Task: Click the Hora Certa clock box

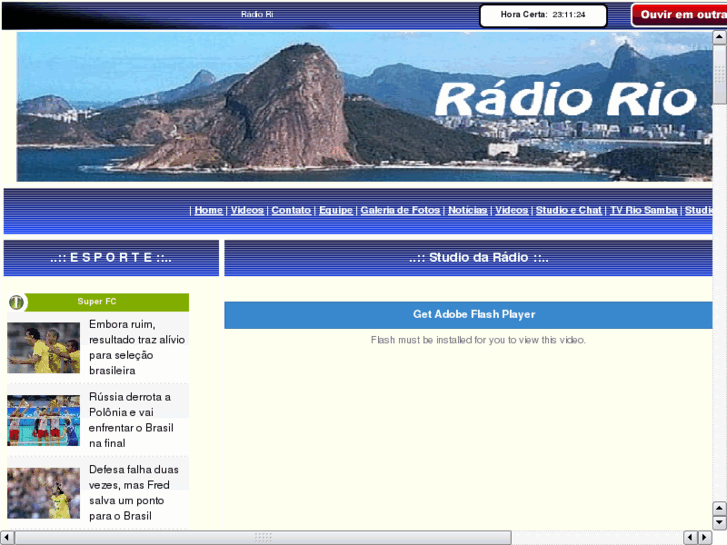Action: pos(543,15)
